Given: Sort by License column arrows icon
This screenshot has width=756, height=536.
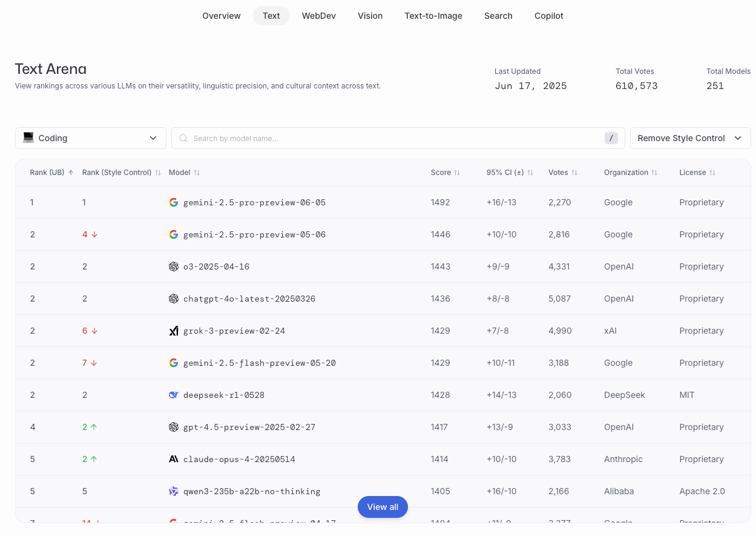Looking at the screenshot, I should (712, 173).
